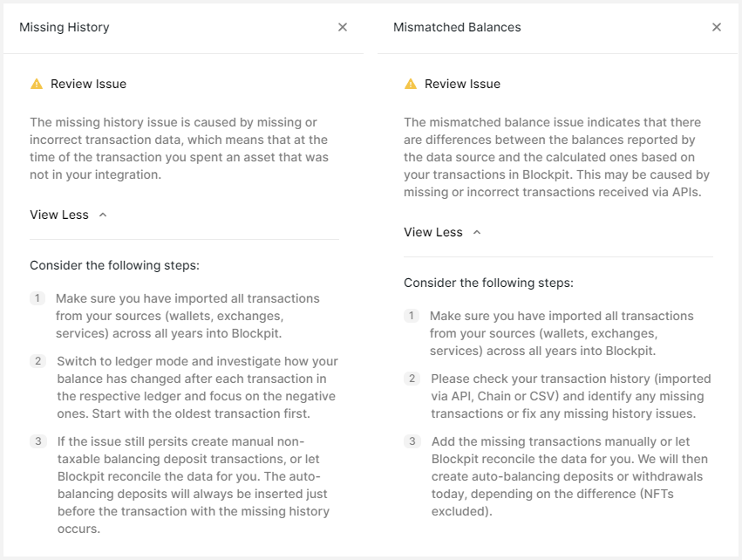
Task: Click the Mismatched Balances panel title
Action: click(x=457, y=27)
